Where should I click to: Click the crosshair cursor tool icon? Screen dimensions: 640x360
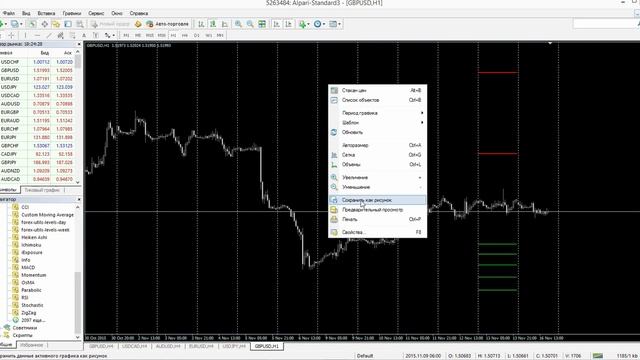click(11, 36)
